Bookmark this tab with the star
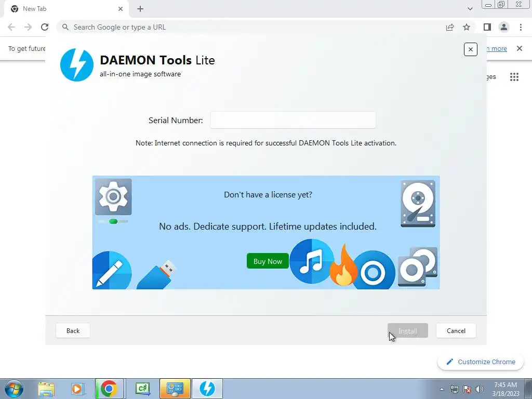Image resolution: width=532 pixels, height=399 pixels. tap(467, 27)
